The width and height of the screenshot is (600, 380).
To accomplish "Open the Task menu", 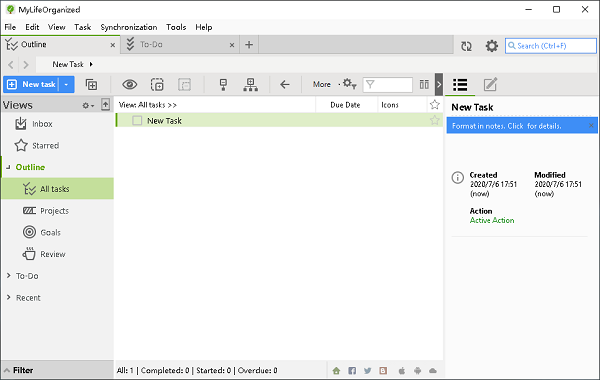I will pyautogui.click(x=83, y=27).
